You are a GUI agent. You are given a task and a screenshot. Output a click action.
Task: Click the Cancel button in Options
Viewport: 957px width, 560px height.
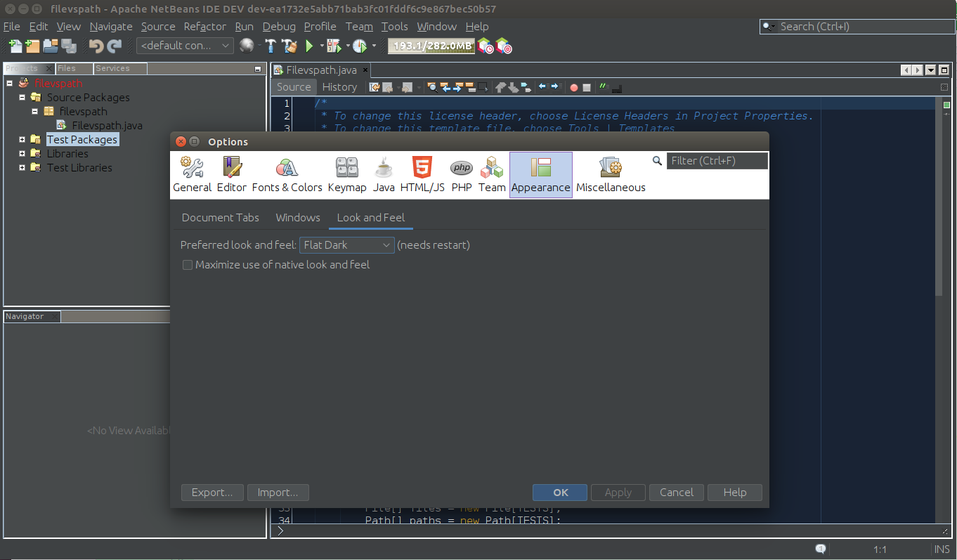677,493
